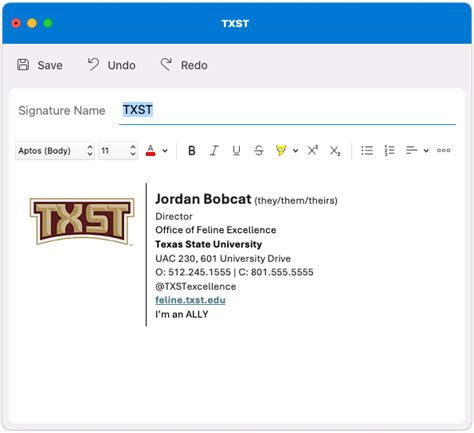Select the TXST logo image in signature
Image resolution: width=474 pixels, height=433 pixels.
tap(82, 221)
